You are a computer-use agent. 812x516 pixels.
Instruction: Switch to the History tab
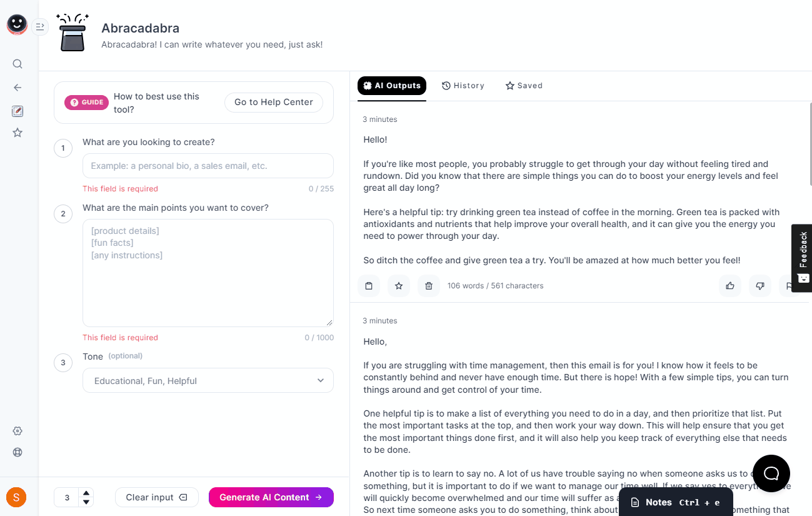point(463,86)
